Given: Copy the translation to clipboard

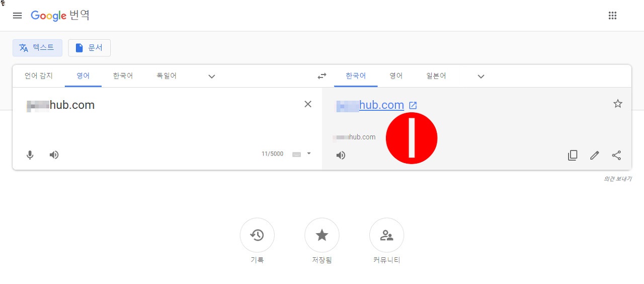Looking at the screenshot, I should tap(573, 155).
